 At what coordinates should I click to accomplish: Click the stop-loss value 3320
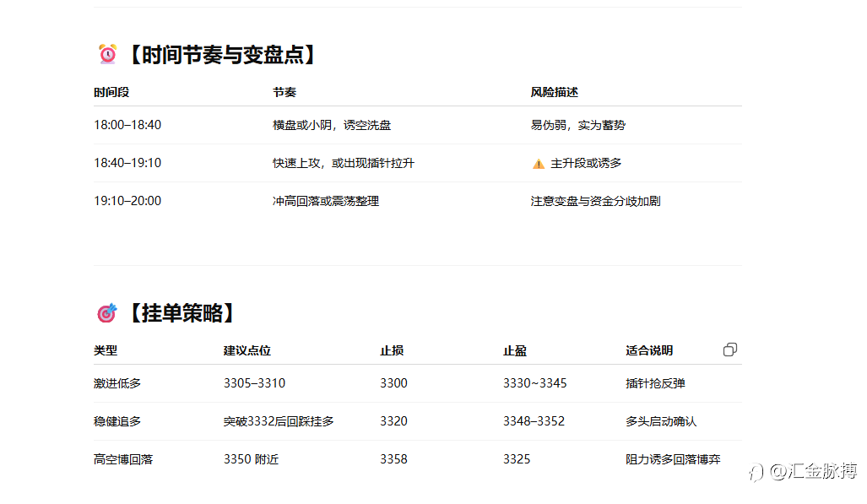tap(393, 421)
